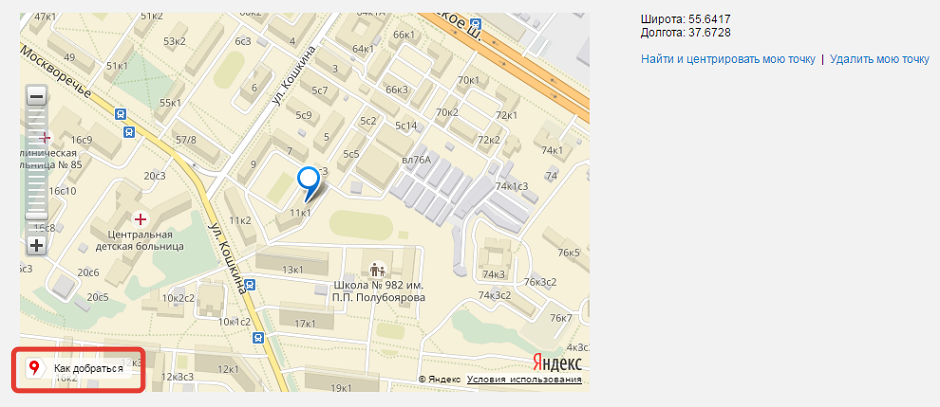Open the "Как добраться" directions button
Viewport: 940px width, 407px height.
point(79,369)
